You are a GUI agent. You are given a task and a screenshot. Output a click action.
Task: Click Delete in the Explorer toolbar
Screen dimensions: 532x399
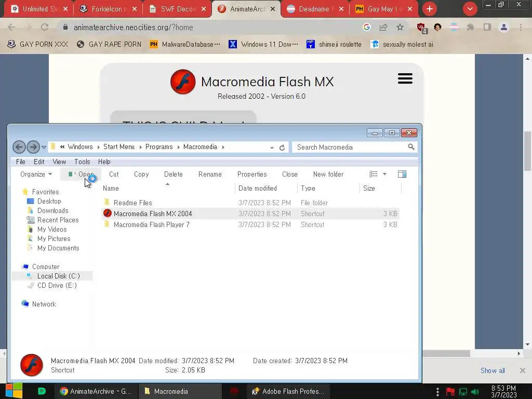(x=174, y=174)
